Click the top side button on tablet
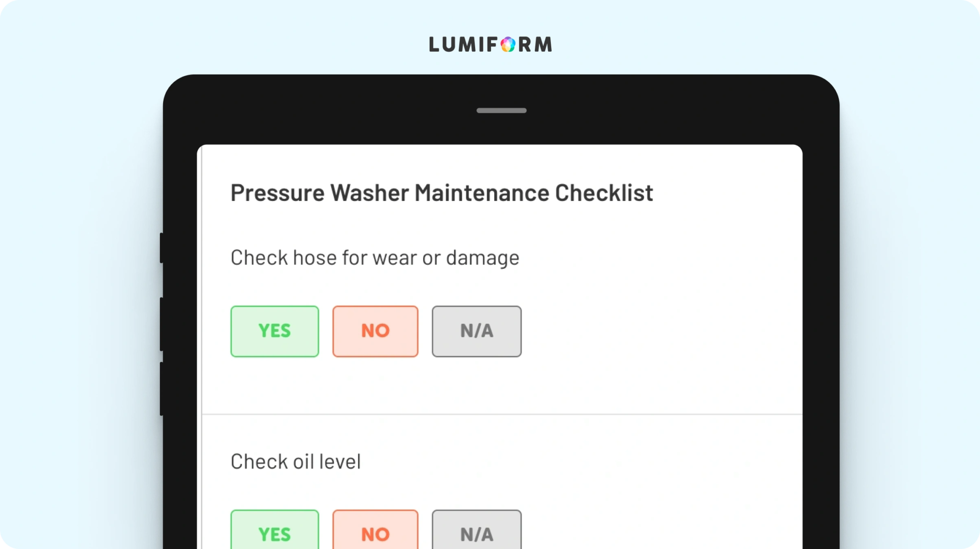This screenshot has width=980, height=549. coord(162,248)
